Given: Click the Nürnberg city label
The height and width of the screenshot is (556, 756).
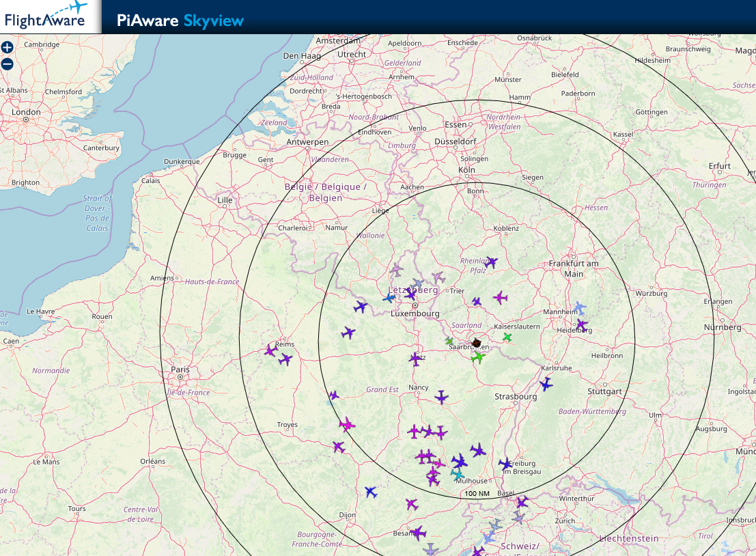Looking at the screenshot, I should 723,327.
